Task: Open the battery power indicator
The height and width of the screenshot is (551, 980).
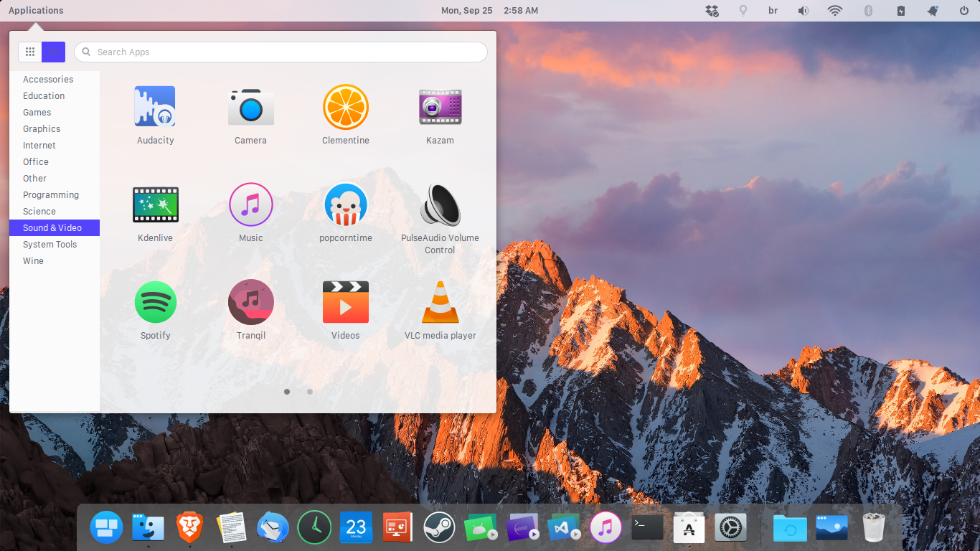Action: (901, 10)
